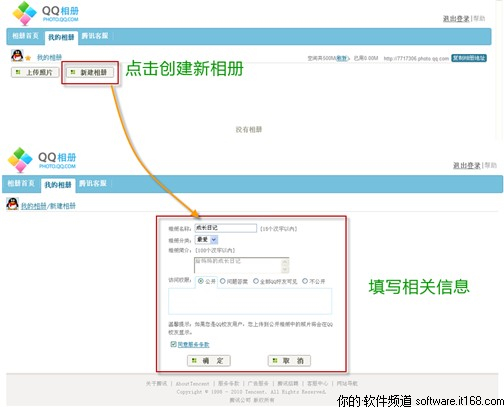Click 退出登录 on the upper page
This screenshot has height=407, width=504.
pos(456,19)
